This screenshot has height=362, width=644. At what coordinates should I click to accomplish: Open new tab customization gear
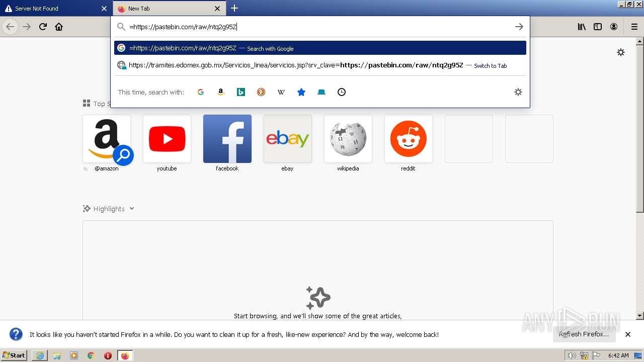click(x=621, y=52)
